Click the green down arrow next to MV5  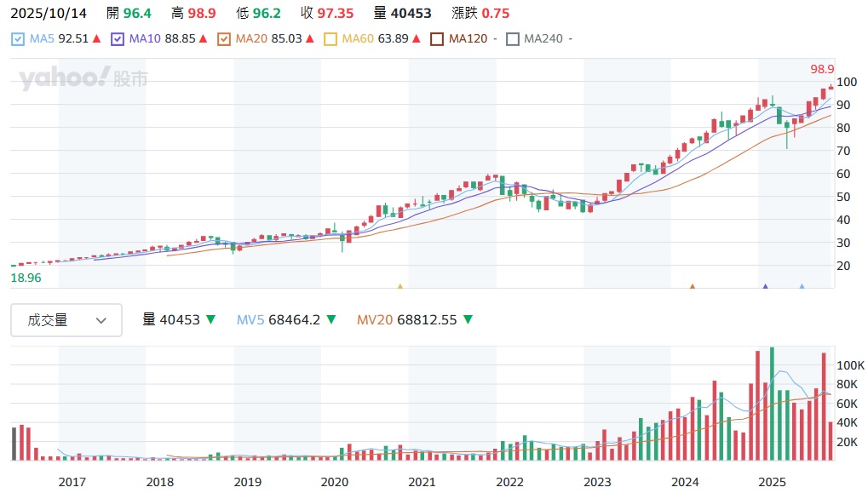pos(331,320)
